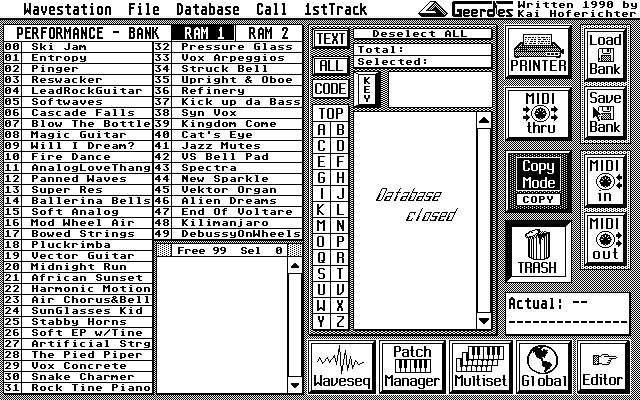Screen dimensions: 640x400
Task: Select letter B in the index
Action: [x=340, y=130]
